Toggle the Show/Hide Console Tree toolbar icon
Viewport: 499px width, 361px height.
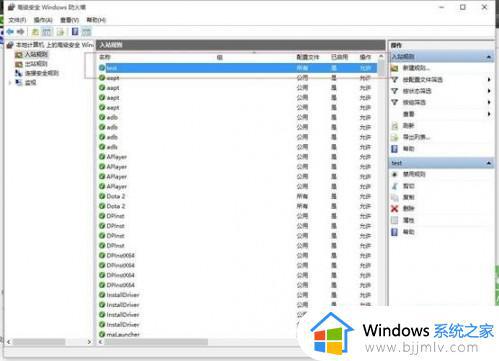(47, 32)
